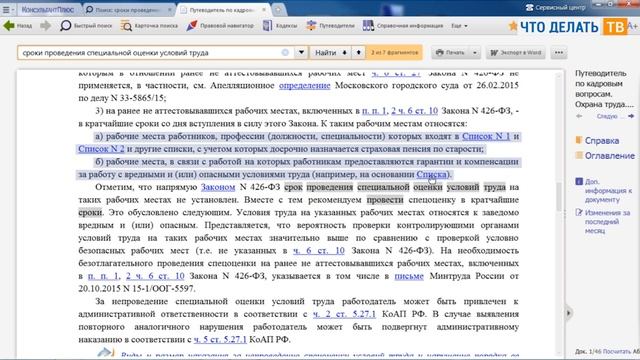Switch to the КонсультантПлюс home tab
Screen dimensions: 640x360
tap(48, 9)
